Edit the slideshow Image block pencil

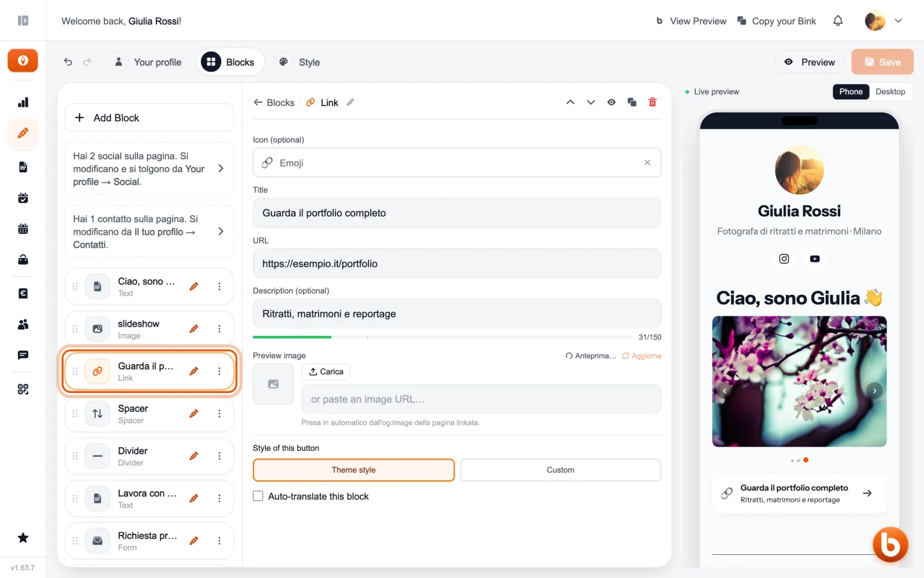pyautogui.click(x=194, y=329)
